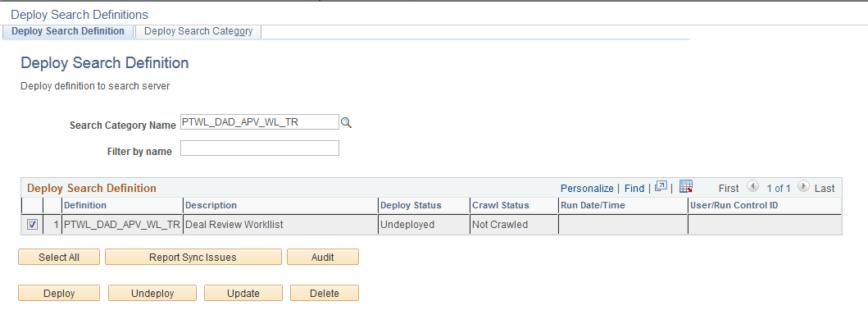The image size is (868, 315).
Task: Switch to Deploy Search Category tab
Action: 198,31
